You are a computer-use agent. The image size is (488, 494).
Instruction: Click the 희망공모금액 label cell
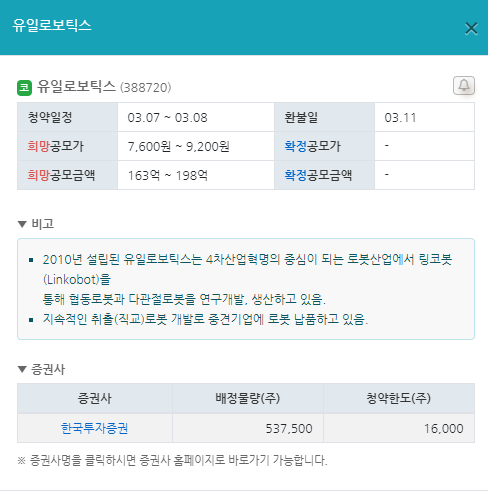67,175
